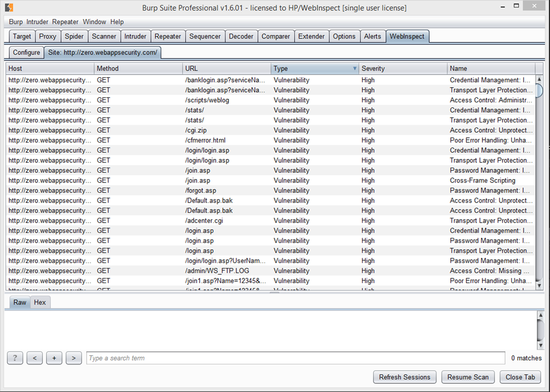Click the 0 matches search counter
Viewport: 550px width, 392px height.
coord(526,358)
